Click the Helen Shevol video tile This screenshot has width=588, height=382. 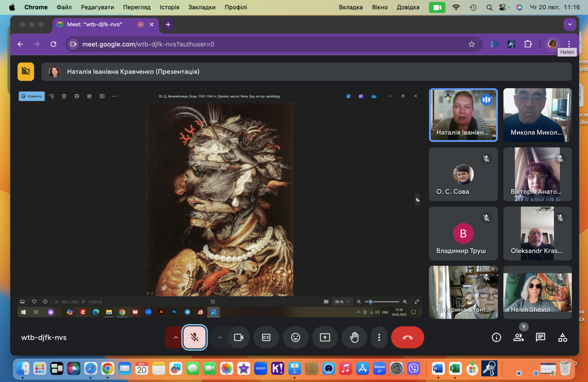(x=537, y=292)
